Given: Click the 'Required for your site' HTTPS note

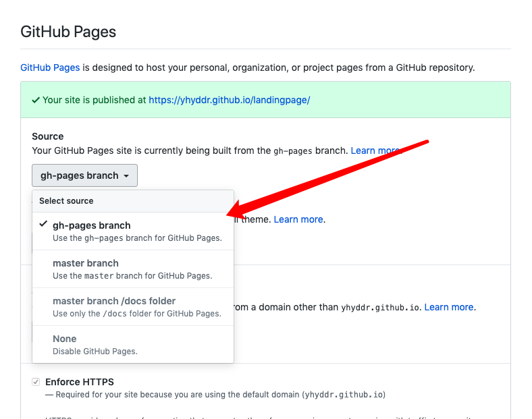Looking at the screenshot, I should (215, 395).
